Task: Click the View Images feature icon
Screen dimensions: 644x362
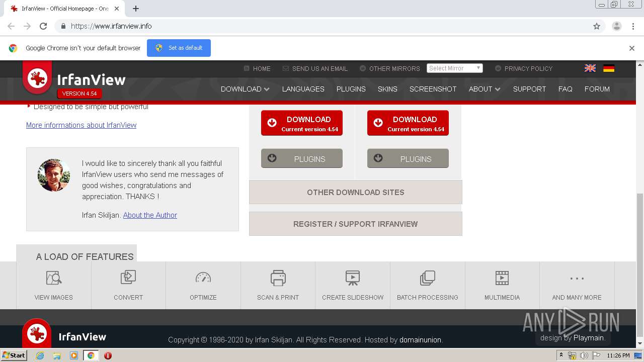Action: coord(53,278)
